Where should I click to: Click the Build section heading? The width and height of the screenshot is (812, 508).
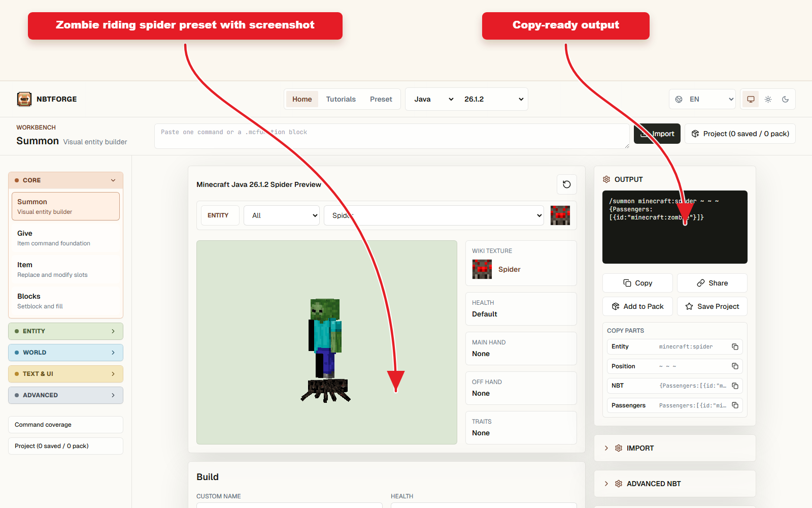tap(208, 477)
